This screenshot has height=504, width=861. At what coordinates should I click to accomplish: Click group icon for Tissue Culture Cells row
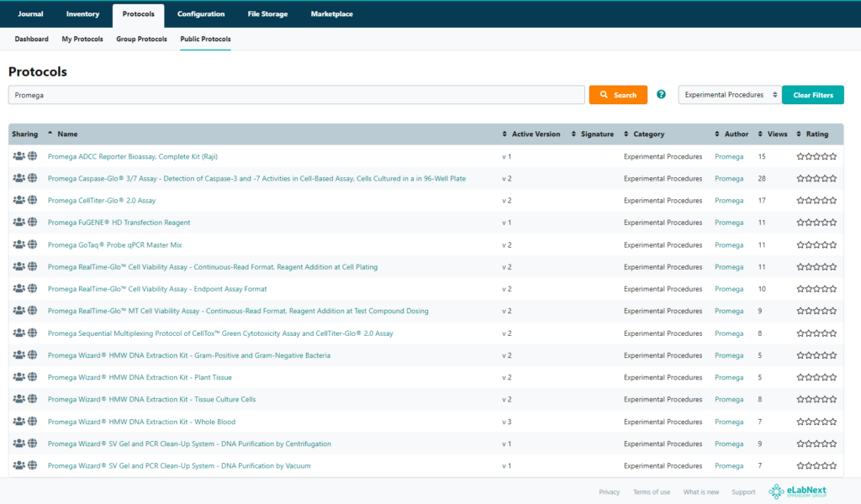18,399
